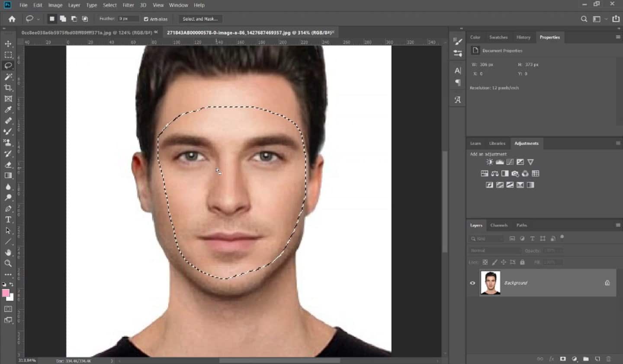The width and height of the screenshot is (623, 364).
Task: Pick the Crop tool
Action: click(8, 87)
